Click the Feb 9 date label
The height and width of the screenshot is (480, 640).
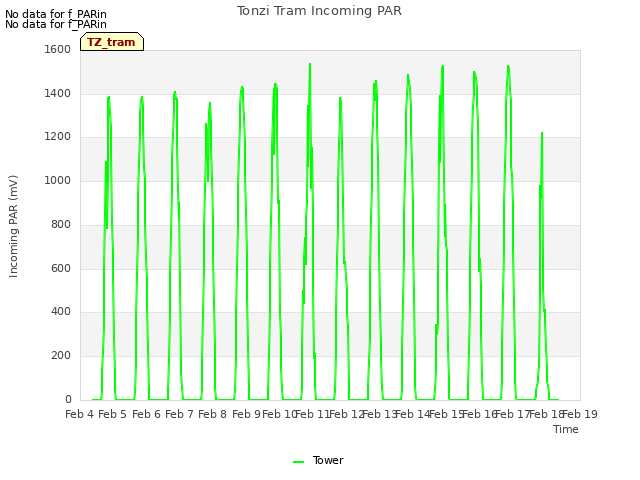click(x=246, y=414)
